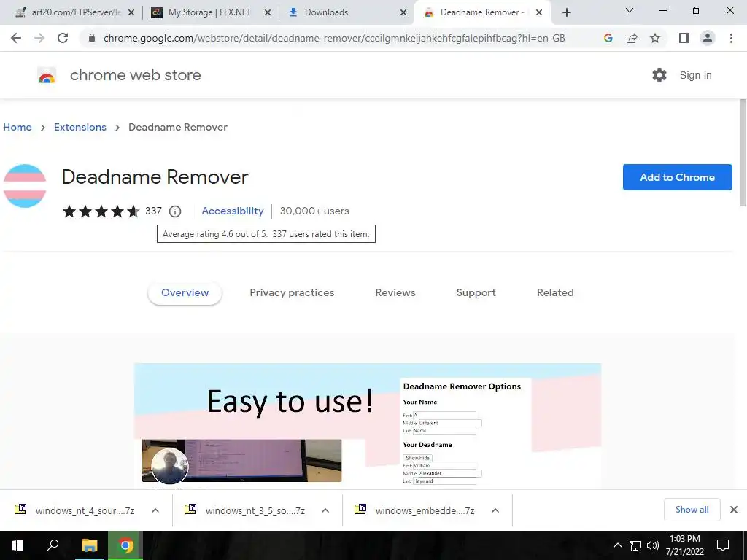
Task: Click the Extensions breadcrumb link
Action: tap(80, 127)
